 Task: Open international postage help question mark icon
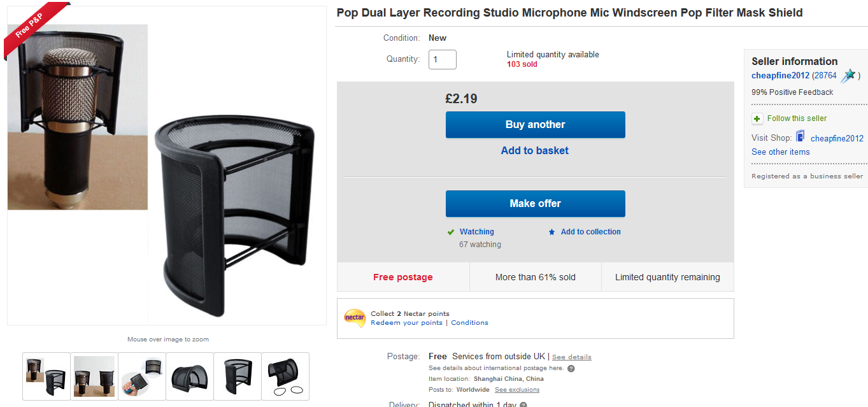pyautogui.click(x=571, y=368)
